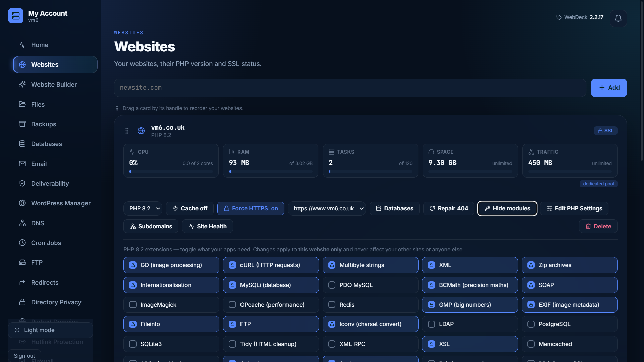This screenshot has width=644, height=362.
Task: Click Hide modules button
Action: [507, 208]
